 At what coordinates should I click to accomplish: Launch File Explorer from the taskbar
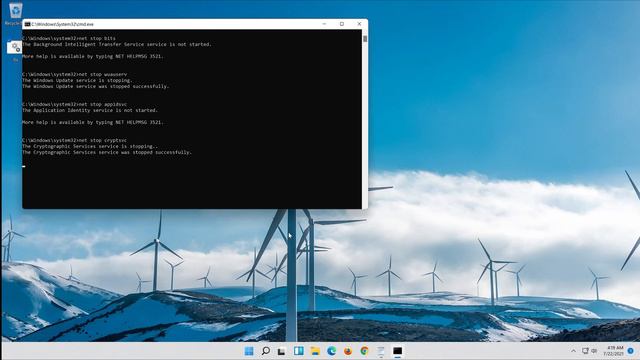[315, 351]
